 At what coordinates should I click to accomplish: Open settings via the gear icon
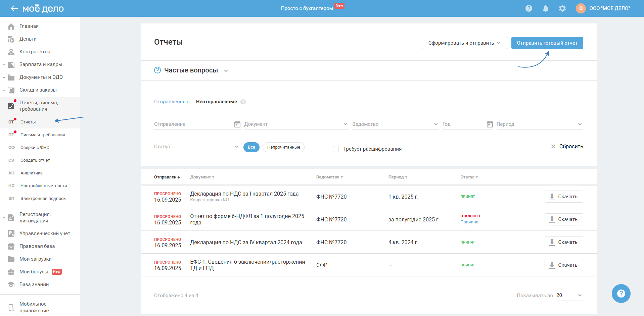562,8
